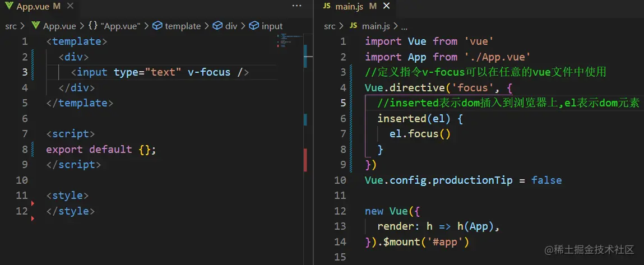Click the input breadcrumb cube icon
The height and width of the screenshot is (265, 644).
(254, 26)
